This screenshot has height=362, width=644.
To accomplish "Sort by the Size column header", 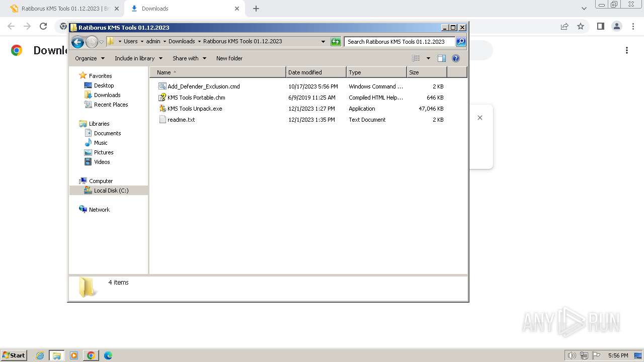I will 427,72.
